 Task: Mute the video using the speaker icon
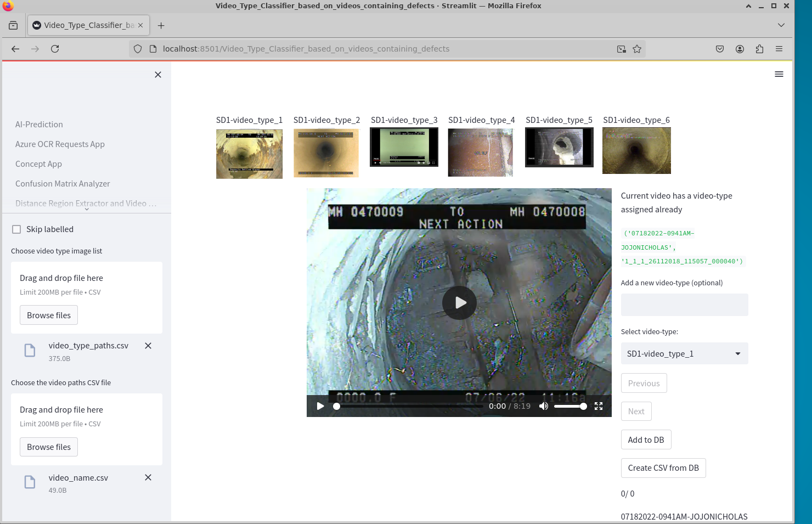pos(544,406)
